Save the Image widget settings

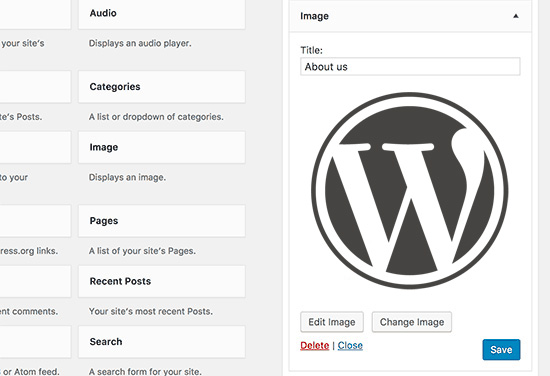coord(501,350)
